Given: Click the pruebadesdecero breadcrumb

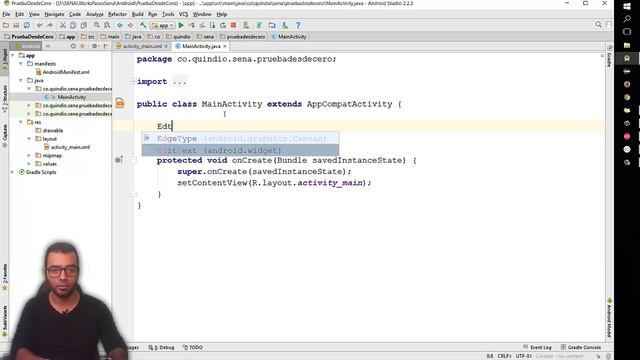Looking at the screenshot, I should point(242,37).
